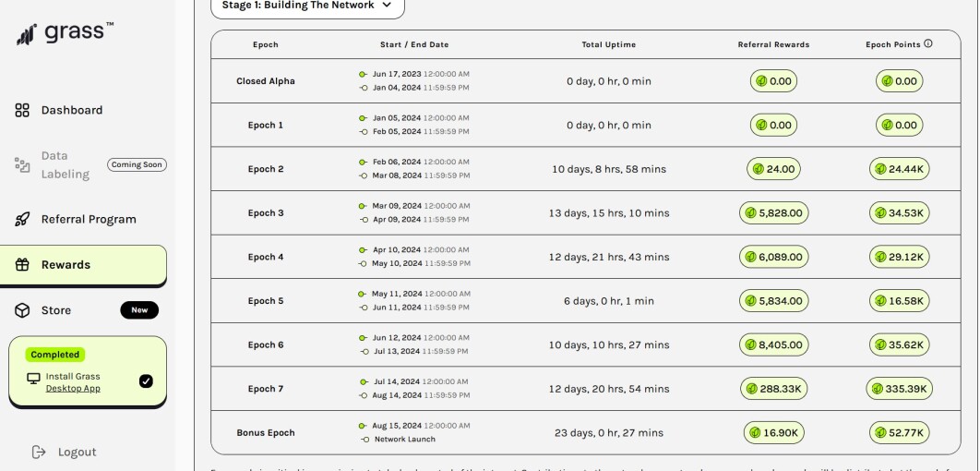Click the Data Labeling icon

click(22, 165)
